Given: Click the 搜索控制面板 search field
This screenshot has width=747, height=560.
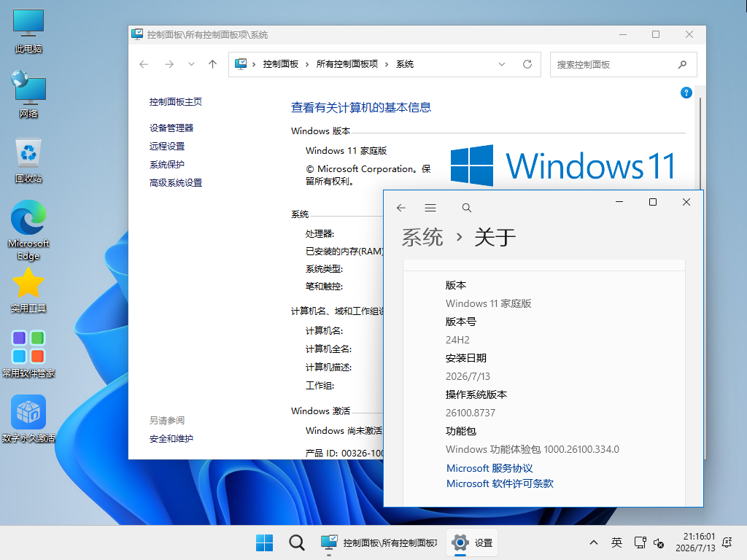Looking at the screenshot, I should click(624, 64).
